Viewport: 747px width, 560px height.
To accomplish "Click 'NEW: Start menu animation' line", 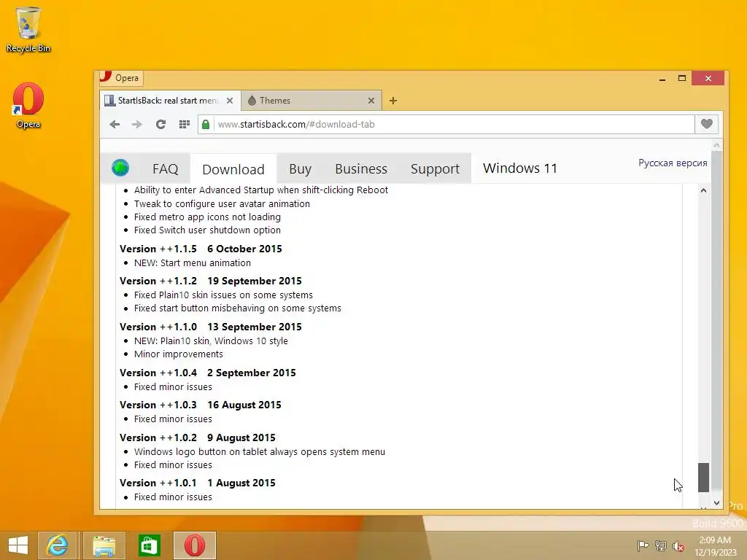I will 193,262.
